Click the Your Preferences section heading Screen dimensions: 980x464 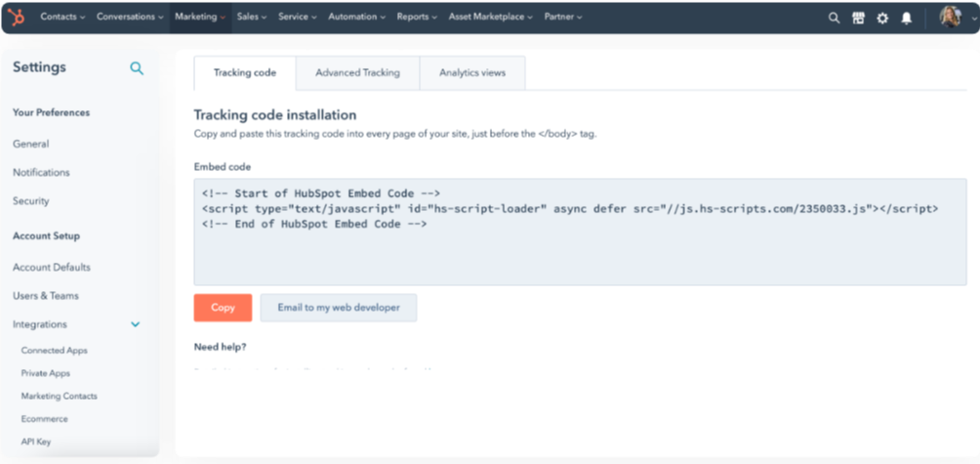click(52, 112)
